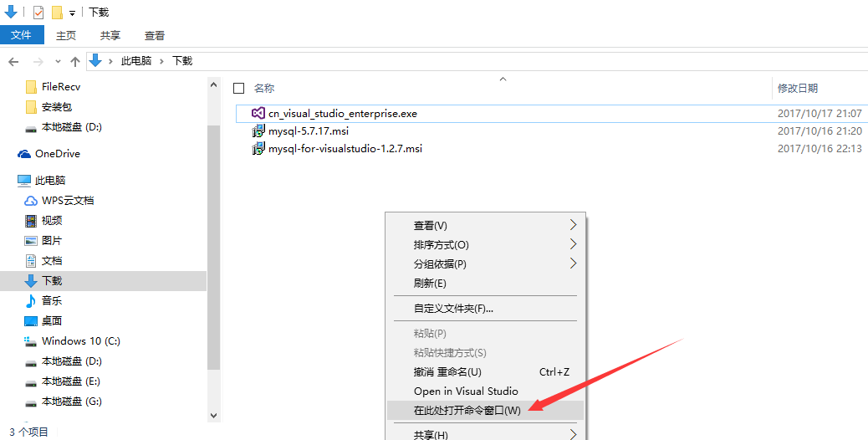868x440 pixels.
Task: Switch to the 主页 ribbon tab
Action: 66,35
